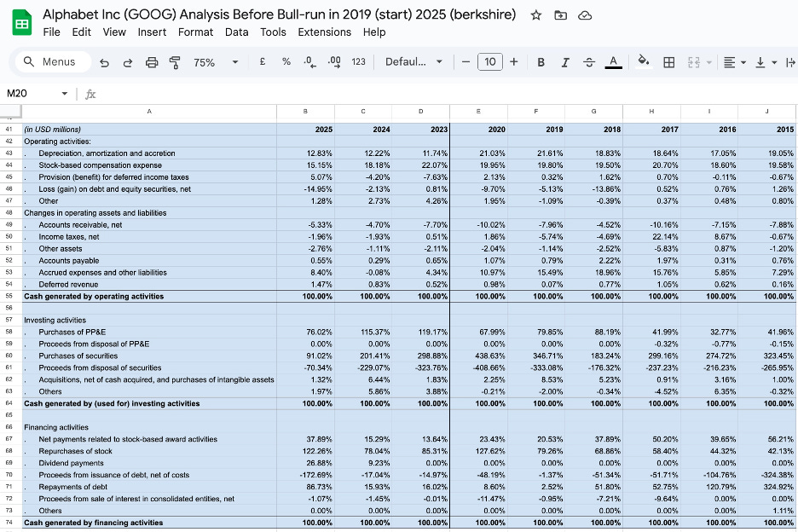Select 'Cash generated by financing activities' cell

click(x=149, y=523)
